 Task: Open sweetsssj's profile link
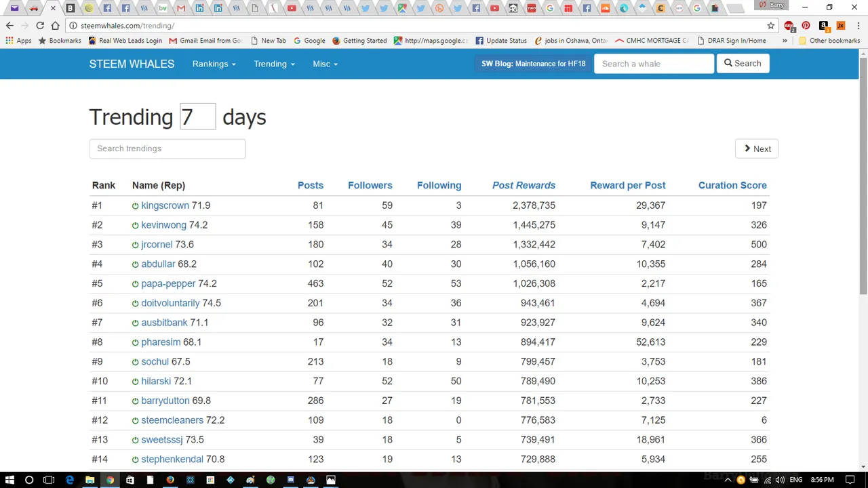click(161, 440)
